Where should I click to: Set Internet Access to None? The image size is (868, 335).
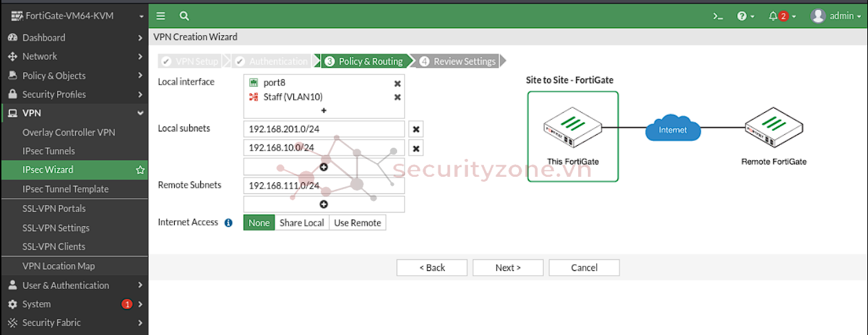tap(260, 223)
